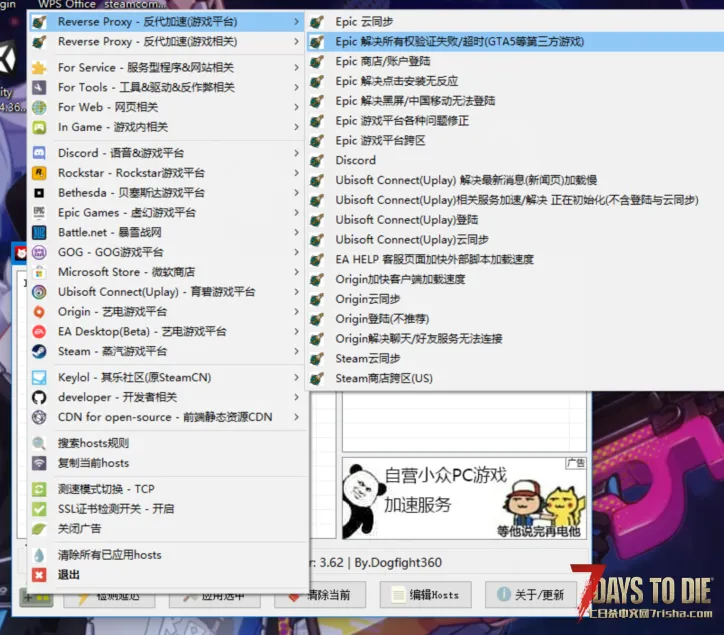This screenshot has height=635, width=724.
Task: Click the Bethesda platform icon
Action: point(39,193)
